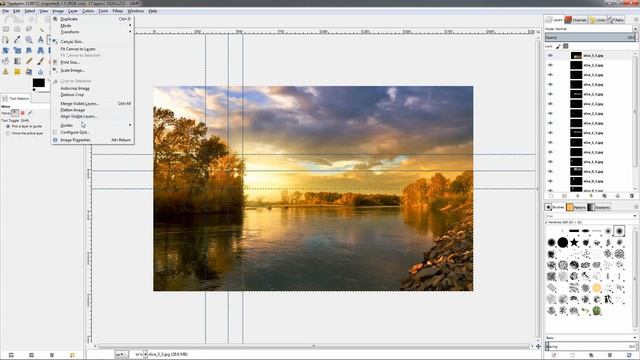This screenshot has width=640, height=360.
Task: Click the delete brush trash icon
Action: click(x=610, y=355)
